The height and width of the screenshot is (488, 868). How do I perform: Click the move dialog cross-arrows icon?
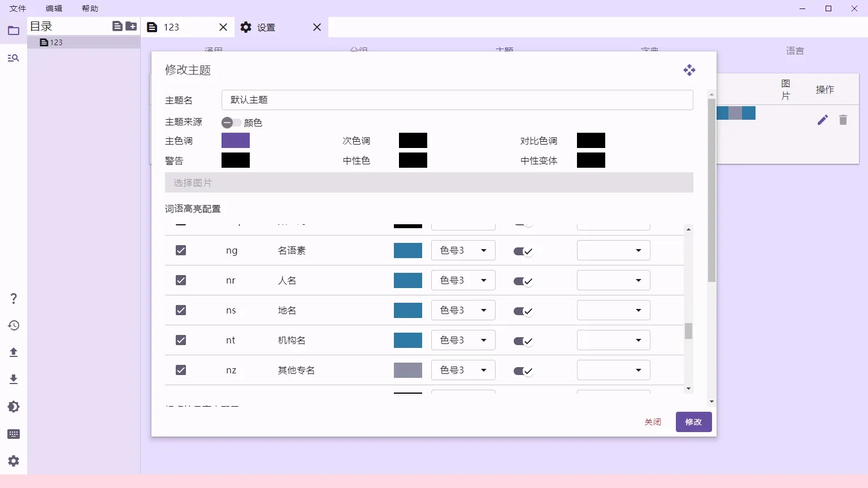tap(689, 70)
